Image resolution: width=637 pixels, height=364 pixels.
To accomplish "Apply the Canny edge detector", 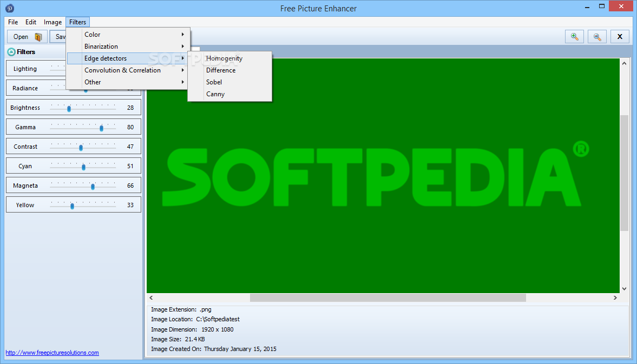I will (229, 94).
